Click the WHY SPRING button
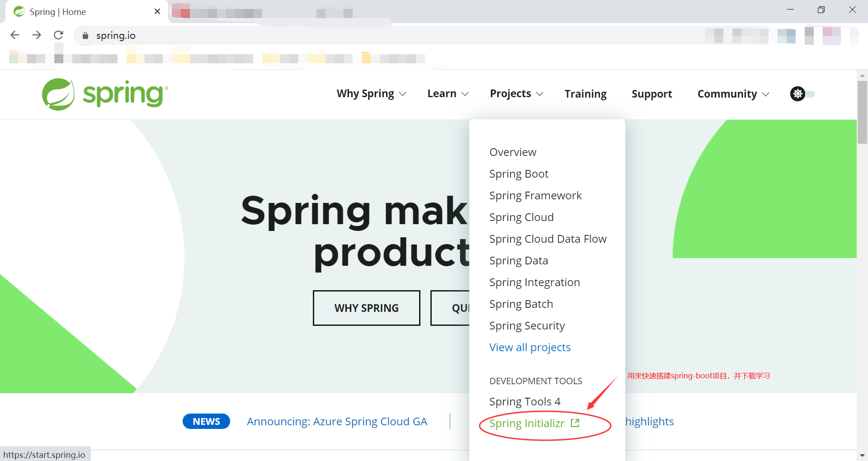 tap(367, 308)
